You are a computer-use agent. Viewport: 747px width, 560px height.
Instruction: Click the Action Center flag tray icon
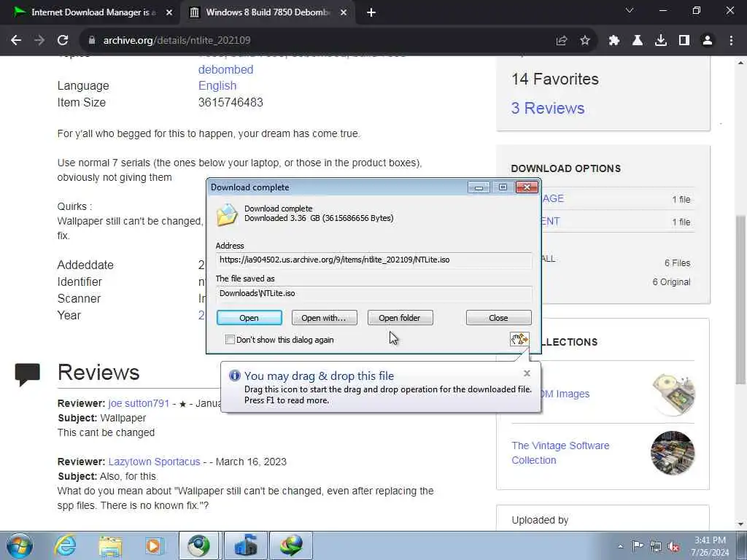[x=638, y=545]
